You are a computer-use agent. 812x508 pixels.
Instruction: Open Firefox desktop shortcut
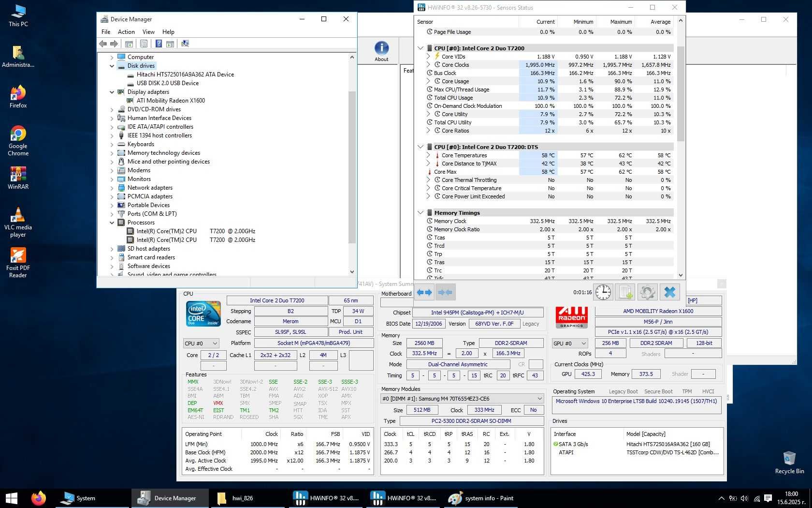pyautogui.click(x=18, y=97)
